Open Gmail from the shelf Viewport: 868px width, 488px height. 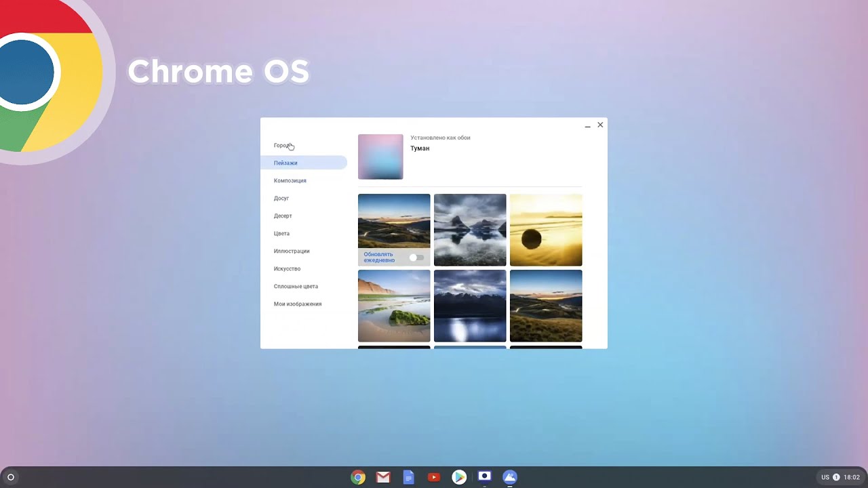383,477
